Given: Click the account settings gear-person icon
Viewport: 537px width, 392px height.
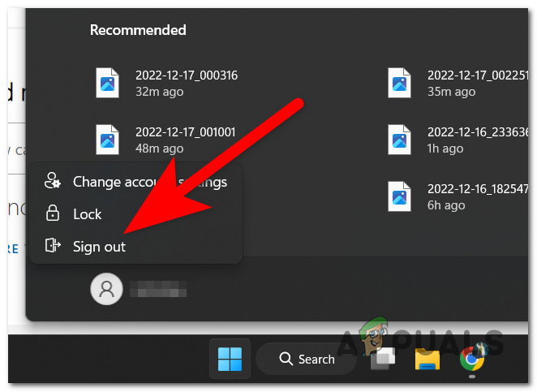Looking at the screenshot, I should [x=53, y=181].
